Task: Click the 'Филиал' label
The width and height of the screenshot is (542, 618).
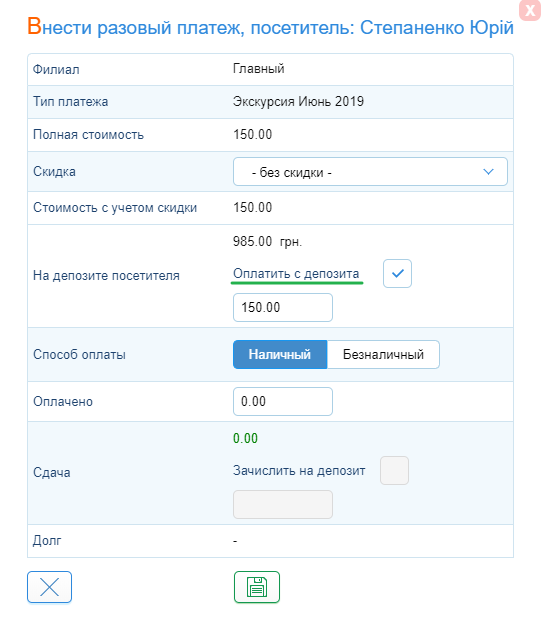Action: (x=56, y=69)
